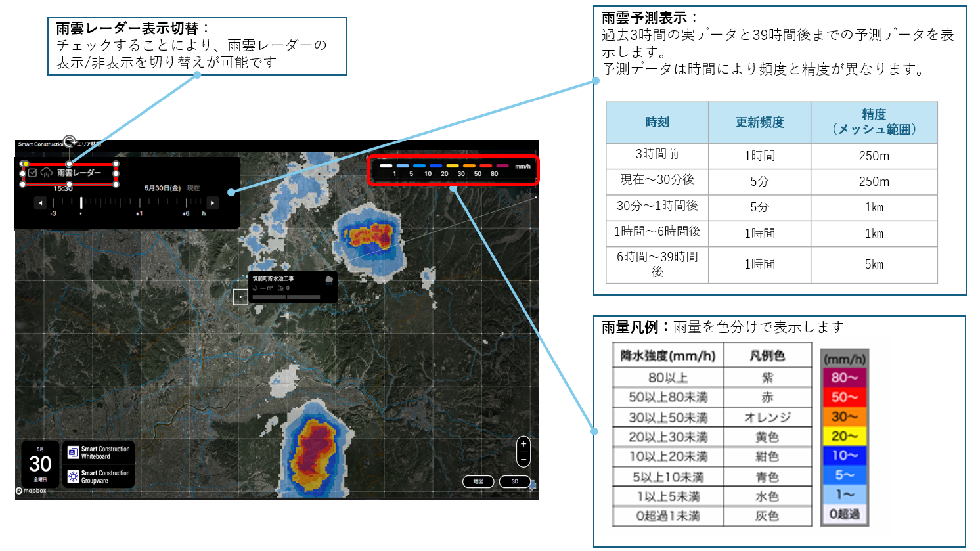980x551 pixels.
Task: Click the white legend swatch above 1 mm/h
Action: coord(386,166)
